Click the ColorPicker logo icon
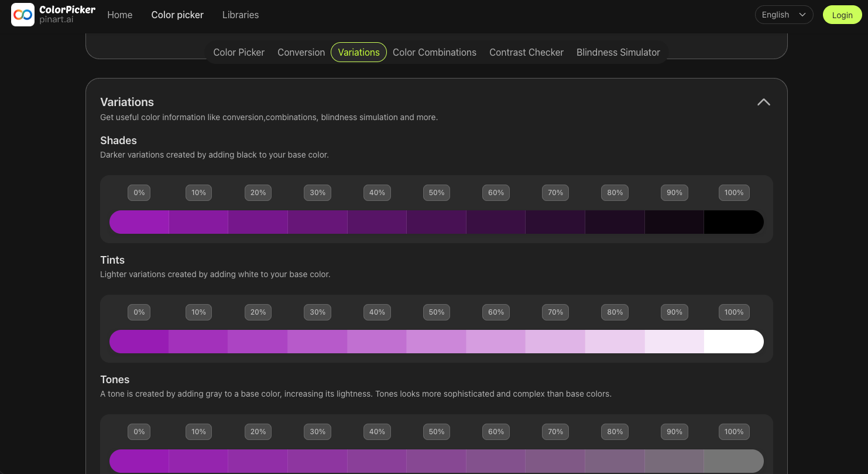This screenshot has height=474, width=868. click(22, 14)
